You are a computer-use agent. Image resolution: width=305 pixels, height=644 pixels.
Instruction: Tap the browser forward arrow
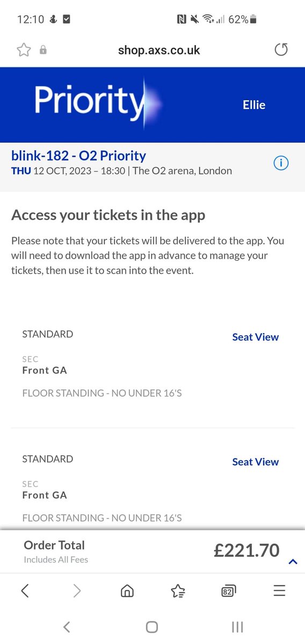(77, 591)
